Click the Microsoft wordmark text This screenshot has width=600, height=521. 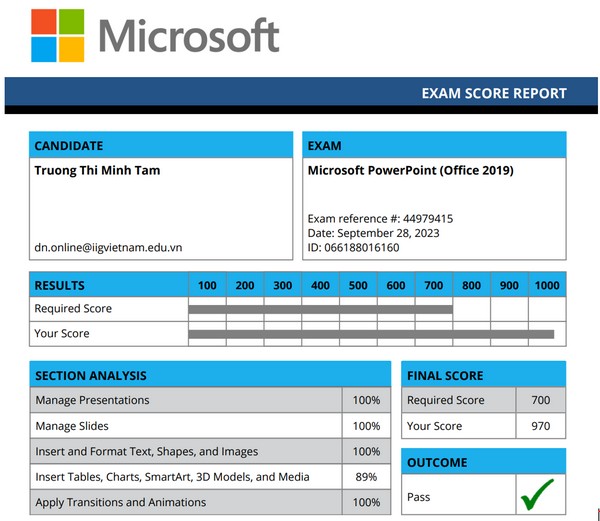[x=189, y=35]
